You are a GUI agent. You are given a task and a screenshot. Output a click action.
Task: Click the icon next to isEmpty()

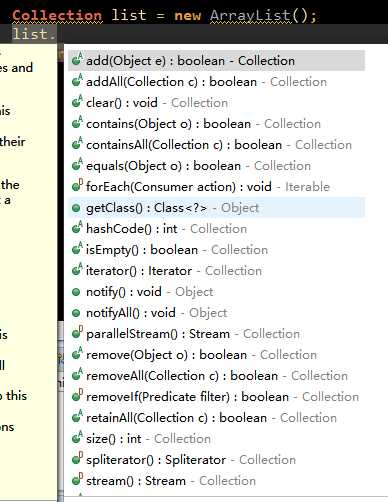click(77, 248)
